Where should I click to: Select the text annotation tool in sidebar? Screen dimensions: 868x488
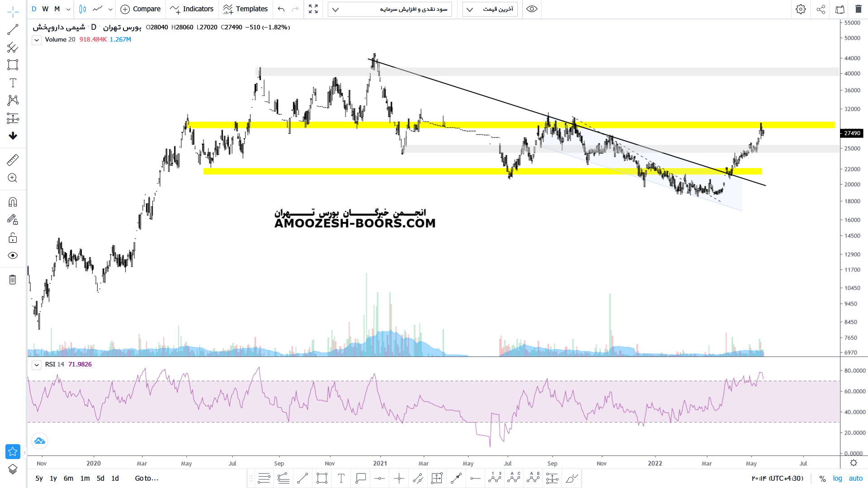click(13, 83)
